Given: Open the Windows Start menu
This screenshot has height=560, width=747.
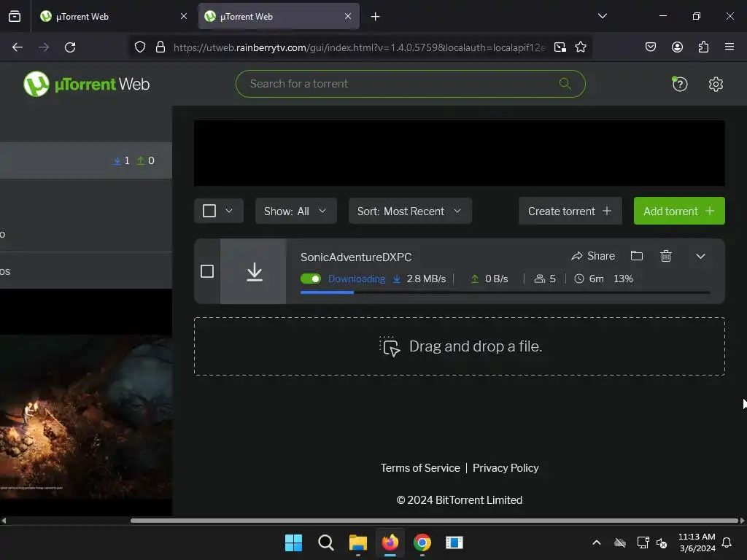Looking at the screenshot, I should [293, 542].
